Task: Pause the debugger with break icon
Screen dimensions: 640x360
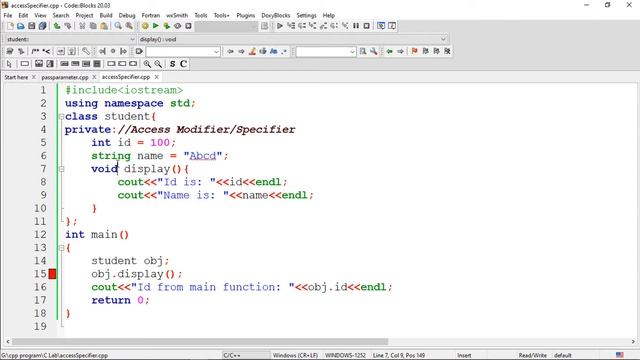Action: coord(356,26)
